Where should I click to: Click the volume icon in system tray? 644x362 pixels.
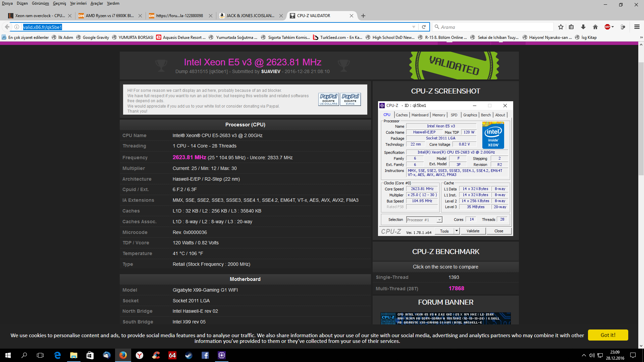click(592, 355)
